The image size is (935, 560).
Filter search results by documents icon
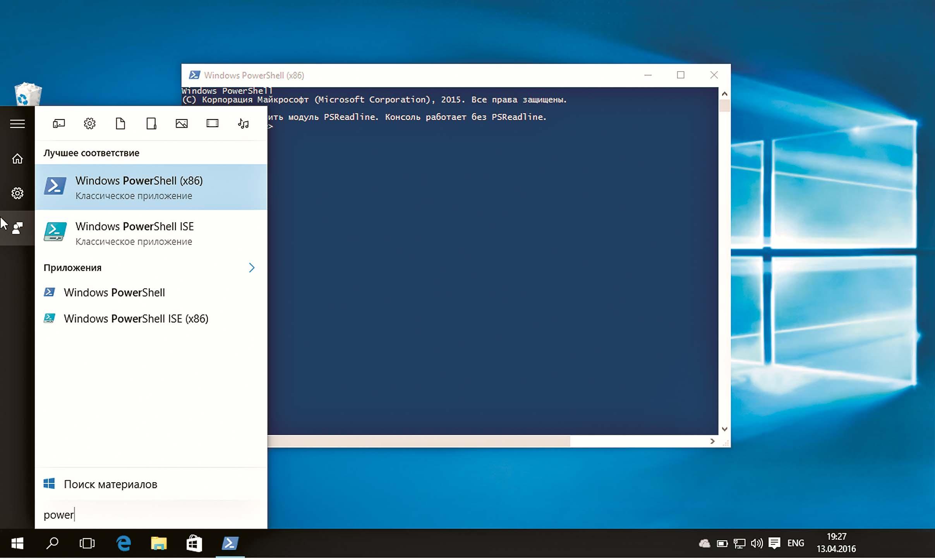[120, 124]
